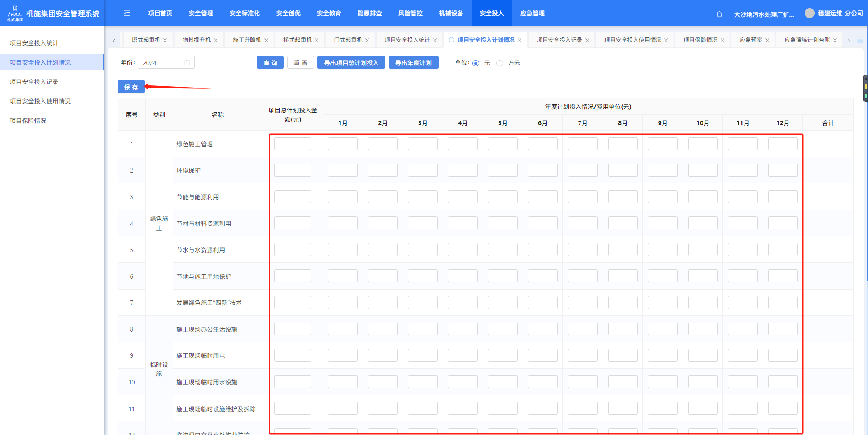Click the user avatar icon

[809, 13]
